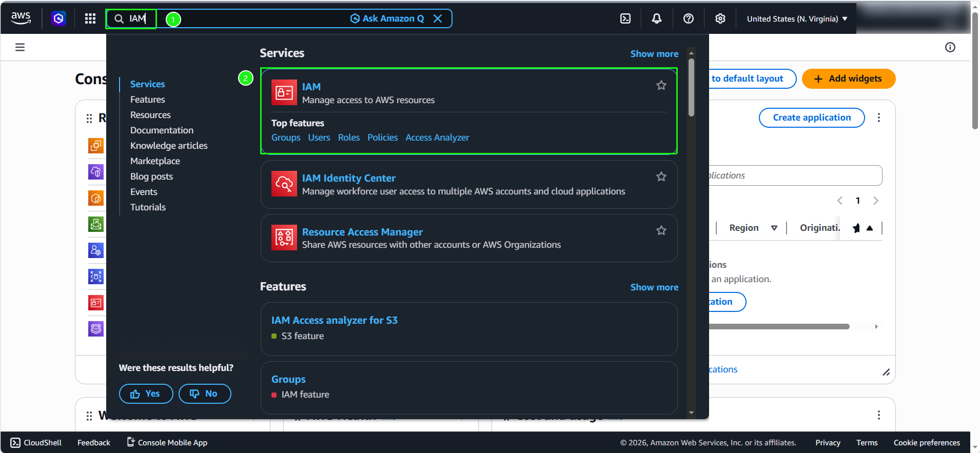Click the Find applications search field

pos(795,175)
